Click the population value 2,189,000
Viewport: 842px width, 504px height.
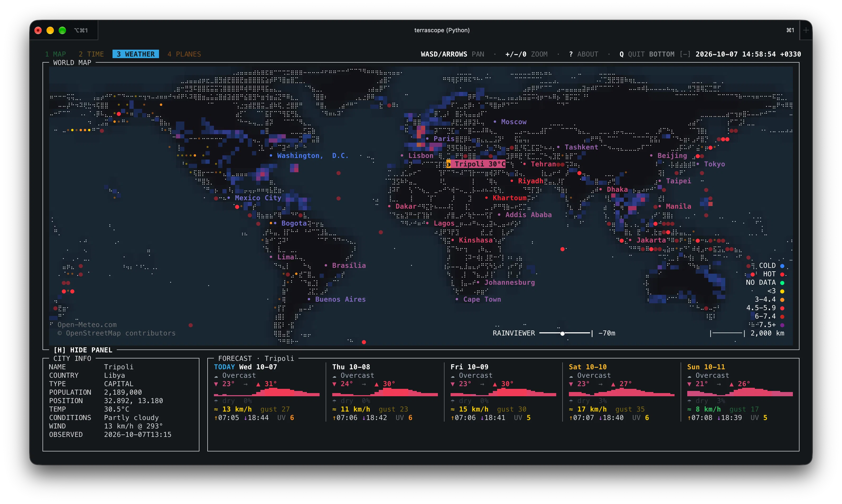(123, 392)
